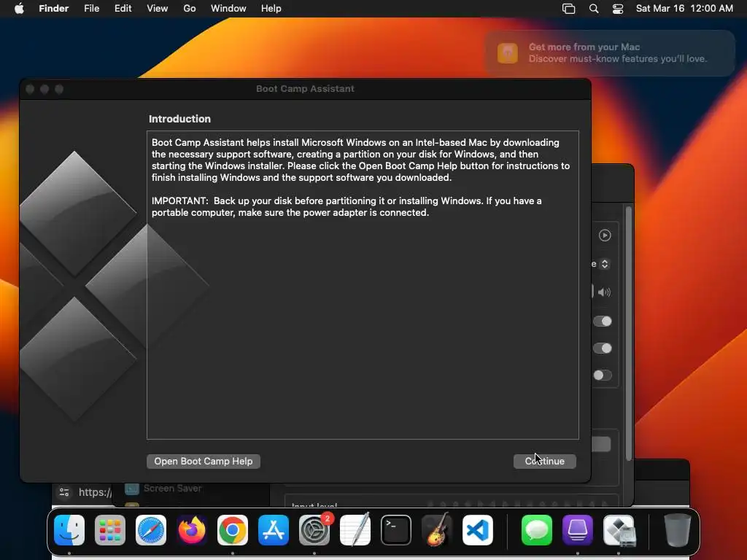747x560 pixels.
Task: Open the purple Apple Configurator Dock icon
Action: point(578,530)
